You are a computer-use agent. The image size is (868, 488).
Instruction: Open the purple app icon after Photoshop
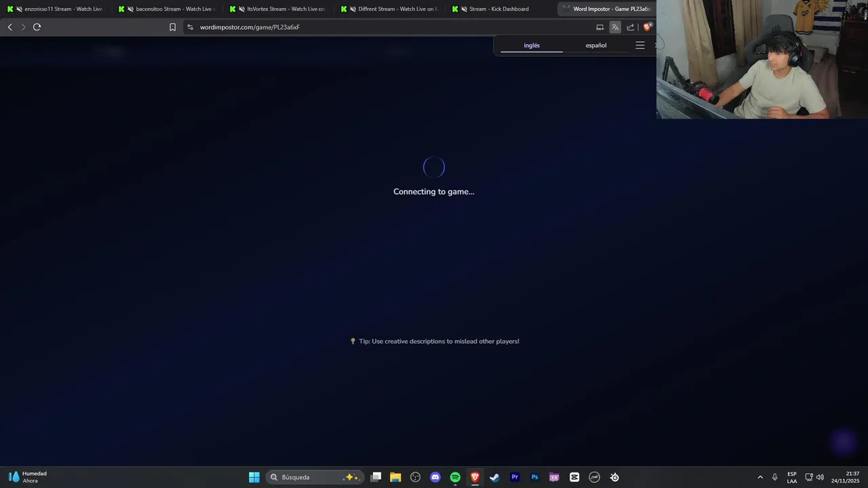554,477
